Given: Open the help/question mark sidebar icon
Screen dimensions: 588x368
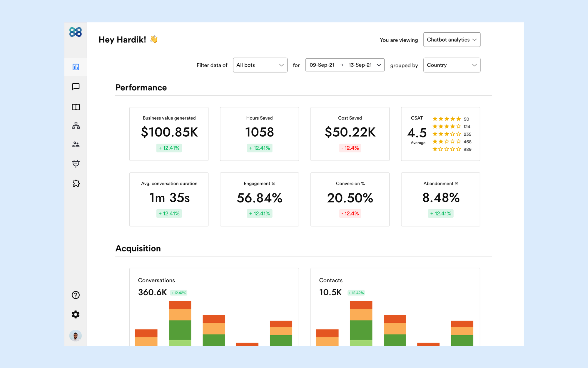Looking at the screenshot, I should tap(75, 295).
